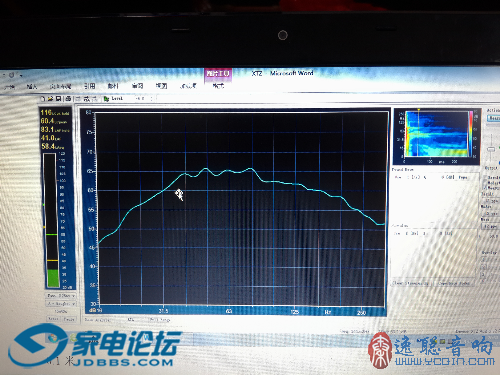500x375 pixels.
Task: Expand the second dropdown under the level meter
Action: pyautogui.click(x=61, y=304)
